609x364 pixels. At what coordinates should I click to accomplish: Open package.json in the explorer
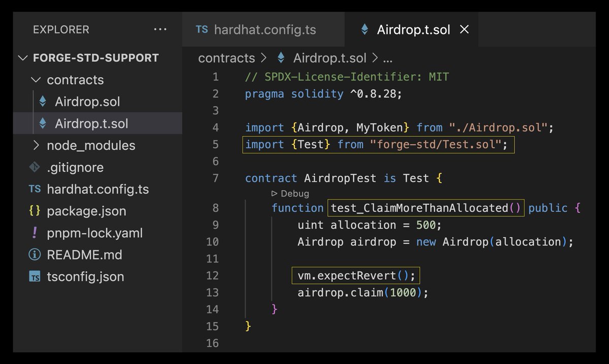(x=87, y=211)
